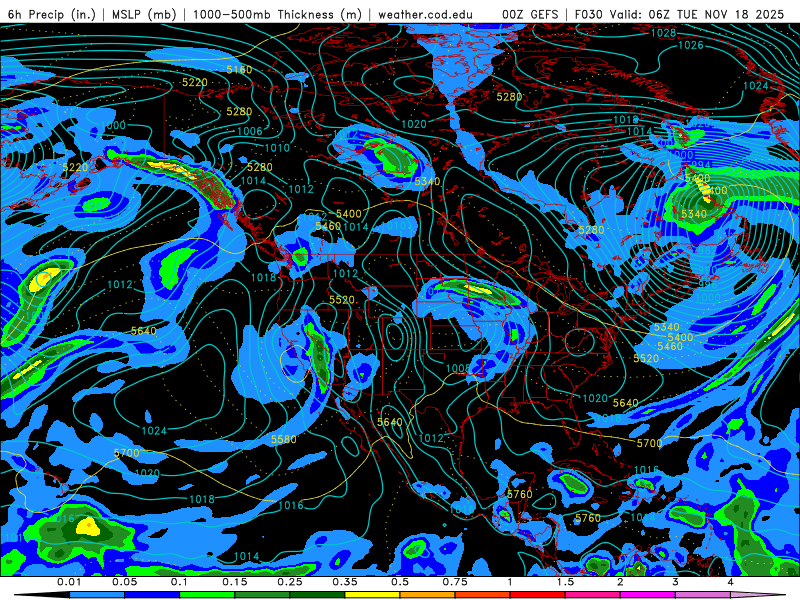
Task: Click the hot pink 1.5 precip swatch
Action: tap(592, 595)
